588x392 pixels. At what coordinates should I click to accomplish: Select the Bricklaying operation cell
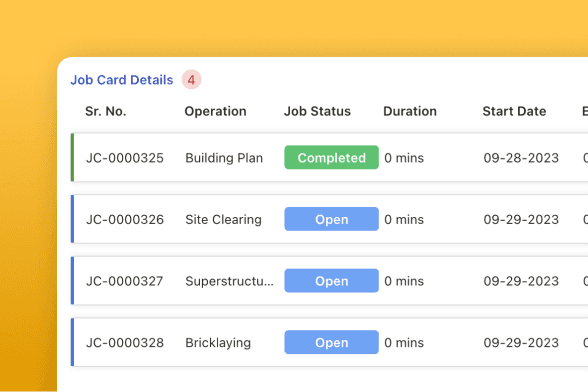click(x=218, y=343)
